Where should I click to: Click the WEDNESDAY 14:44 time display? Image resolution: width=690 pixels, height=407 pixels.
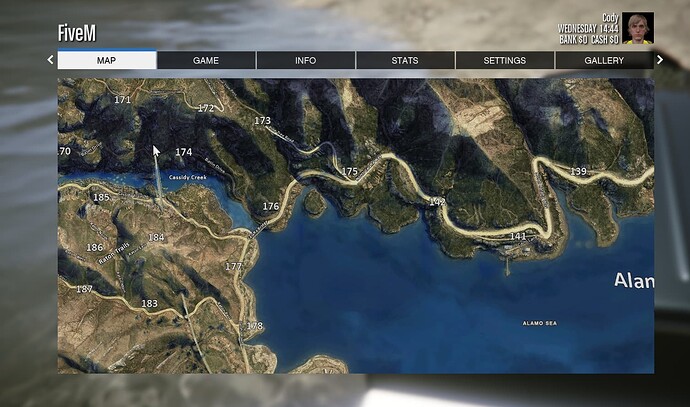pyautogui.click(x=588, y=29)
